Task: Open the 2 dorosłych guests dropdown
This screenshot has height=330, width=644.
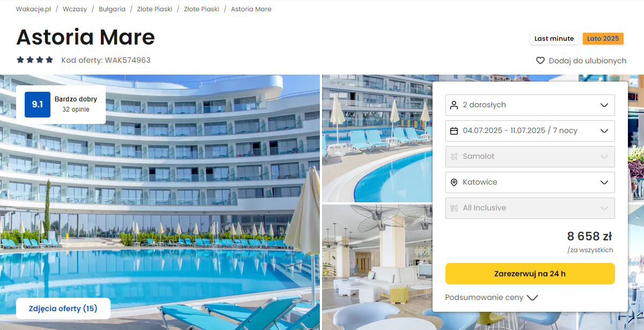Action: coord(530,105)
